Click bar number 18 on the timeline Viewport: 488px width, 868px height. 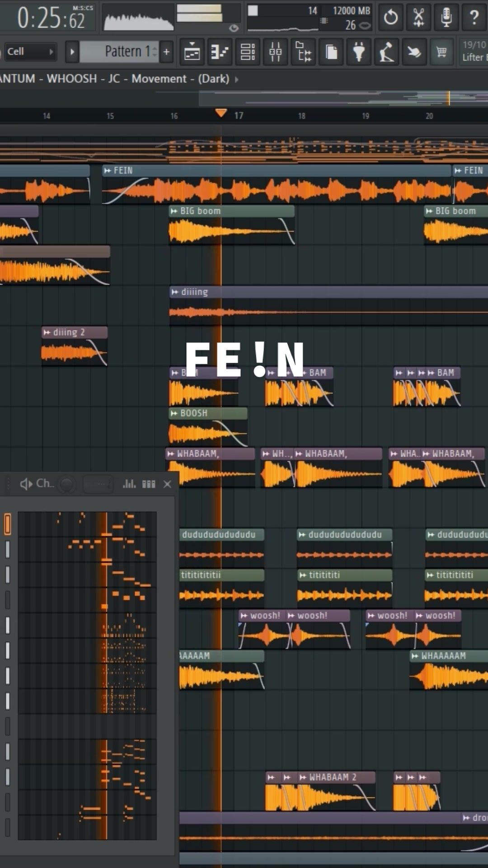(x=302, y=116)
